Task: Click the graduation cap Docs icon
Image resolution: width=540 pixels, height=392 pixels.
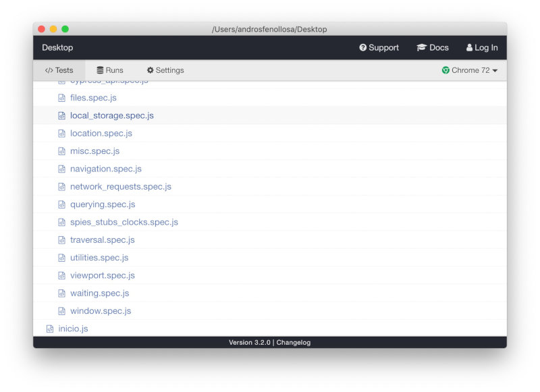Action: click(422, 48)
